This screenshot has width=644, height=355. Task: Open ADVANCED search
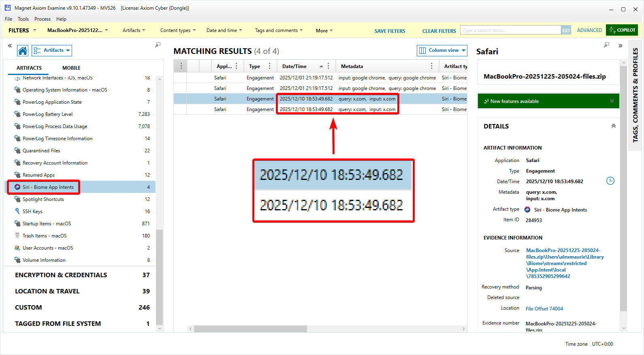tap(589, 30)
